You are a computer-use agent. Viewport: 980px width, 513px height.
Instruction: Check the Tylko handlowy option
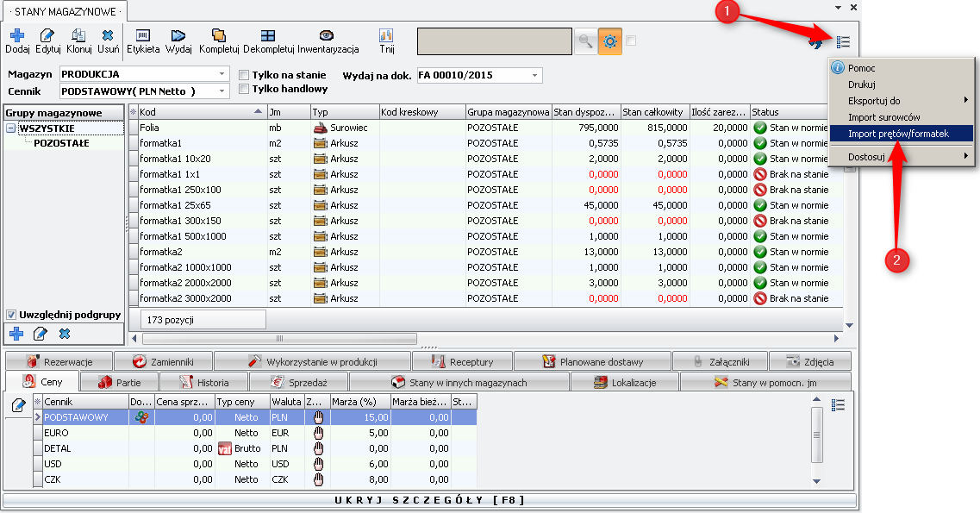[x=245, y=89]
